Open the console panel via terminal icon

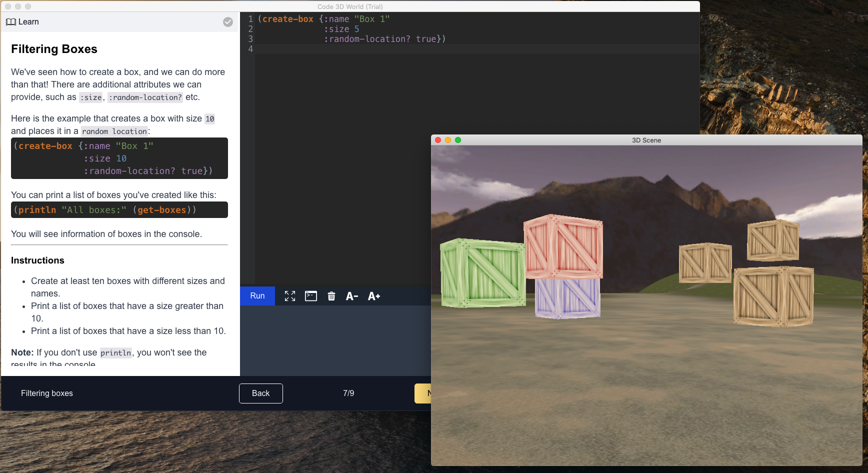tap(310, 296)
